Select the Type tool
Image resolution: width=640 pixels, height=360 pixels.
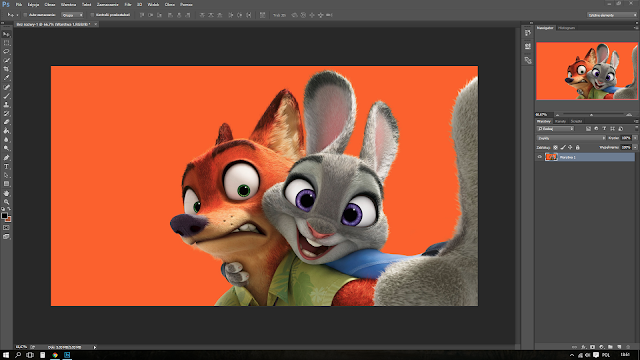click(6, 167)
